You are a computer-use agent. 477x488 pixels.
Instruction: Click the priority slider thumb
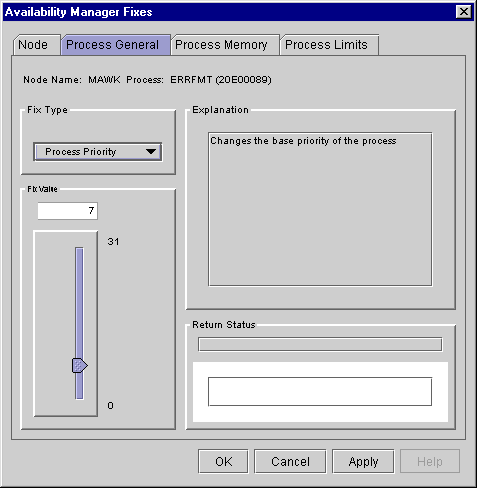coord(80,366)
